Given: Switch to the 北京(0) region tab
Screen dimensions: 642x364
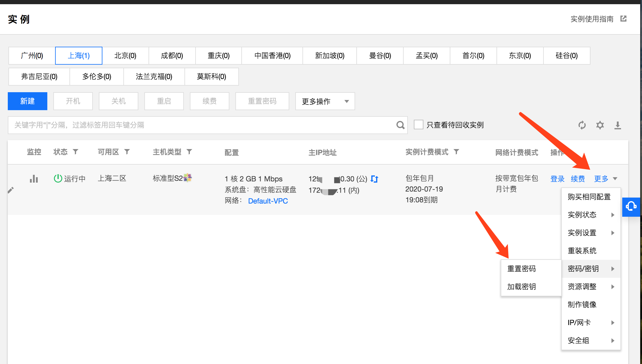Looking at the screenshot, I should point(125,56).
